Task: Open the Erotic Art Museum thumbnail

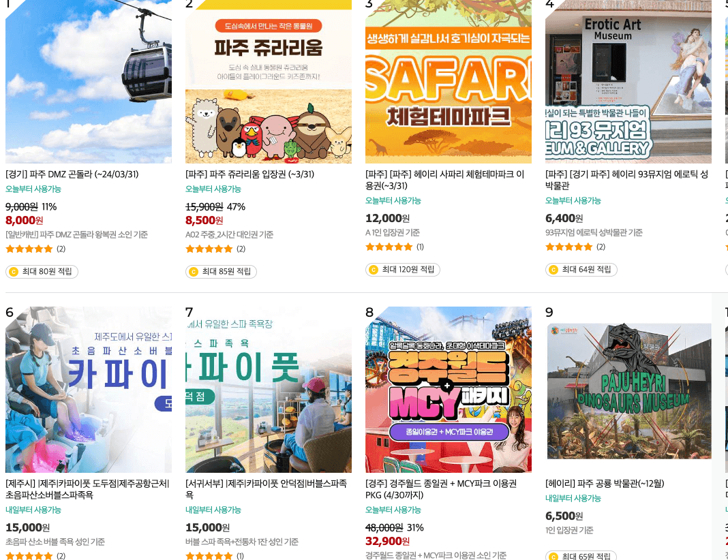Action: click(x=628, y=82)
